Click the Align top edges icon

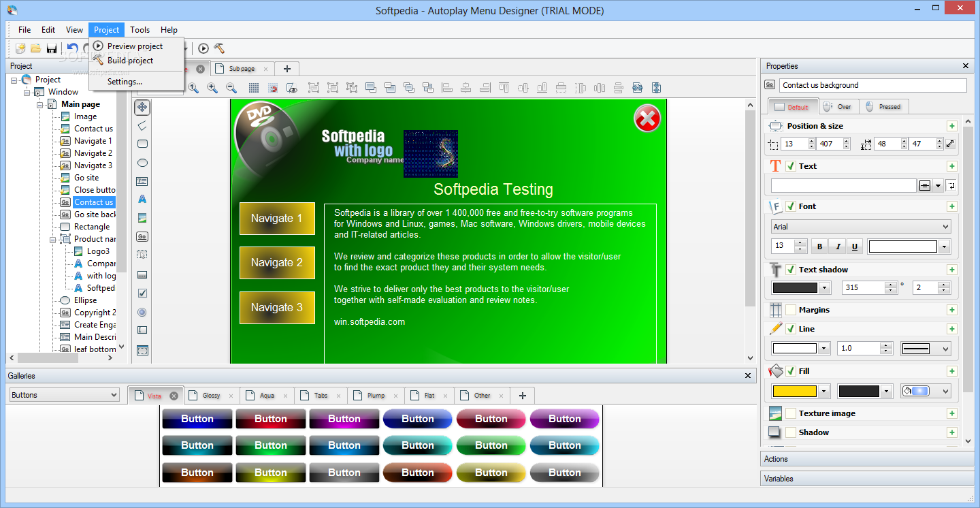[504, 88]
